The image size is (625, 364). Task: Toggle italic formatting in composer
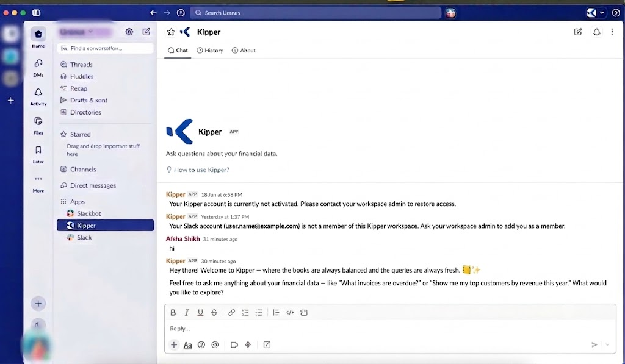(x=187, y=313)
